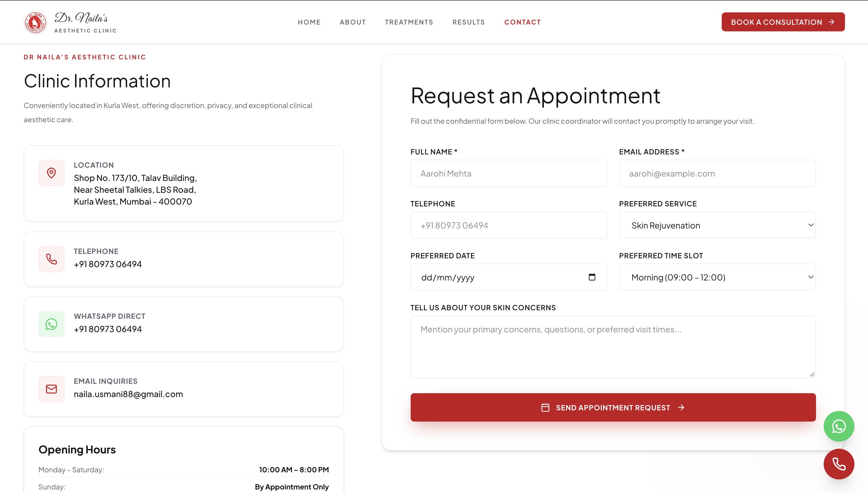The height and width of the screenshot is (493, 868).
Task: Click the Email Address input field
Action: tap(717, 173)
